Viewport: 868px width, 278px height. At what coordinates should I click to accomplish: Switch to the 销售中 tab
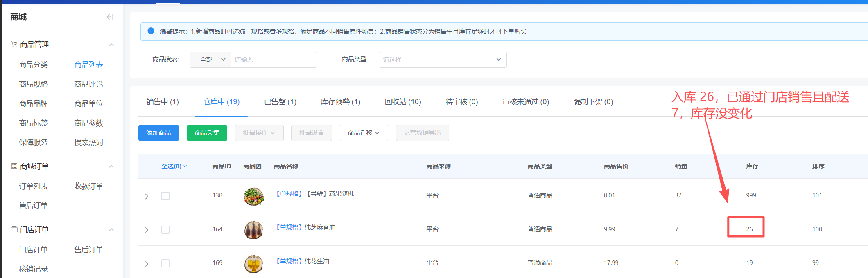[163, 102]
